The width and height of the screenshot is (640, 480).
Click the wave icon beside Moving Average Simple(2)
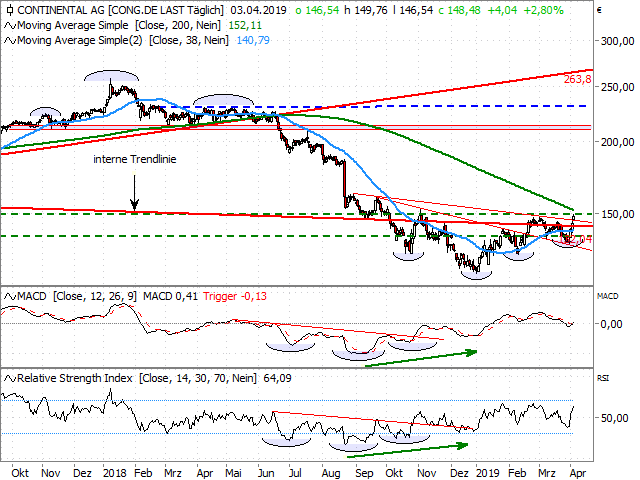pyautogui.click(x=10, y=41)
